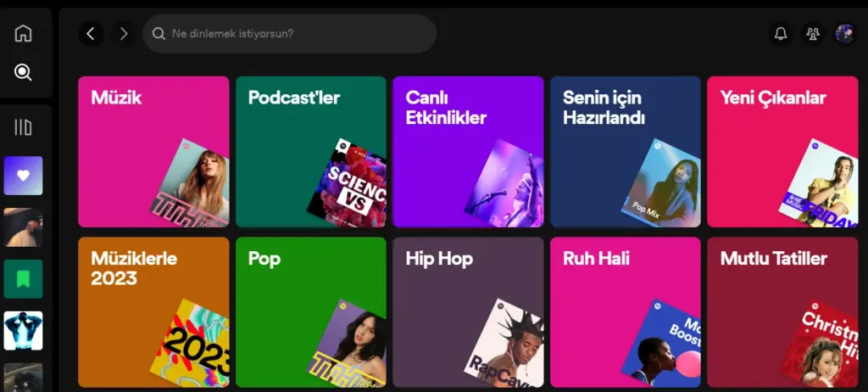Open Friend Activity people icon
868x392 pixels.
(813, 34)
